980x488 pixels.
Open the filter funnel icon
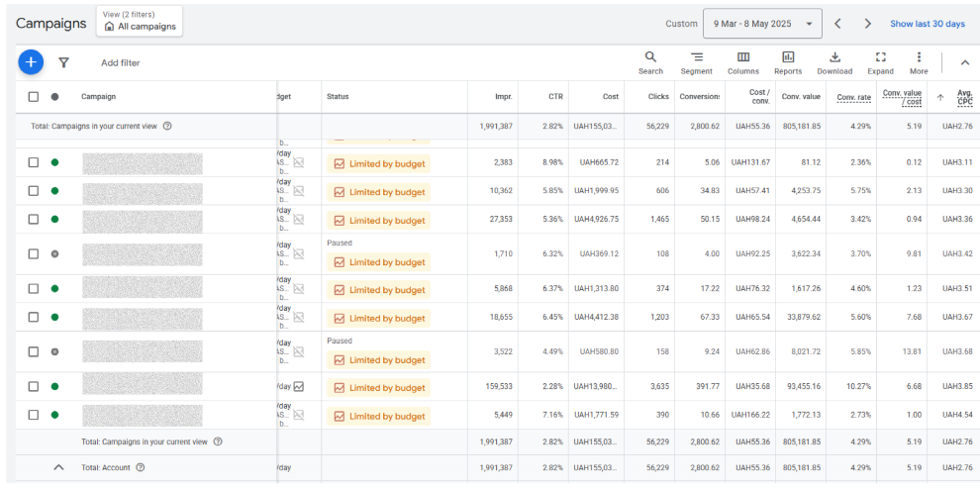(63, 62)
